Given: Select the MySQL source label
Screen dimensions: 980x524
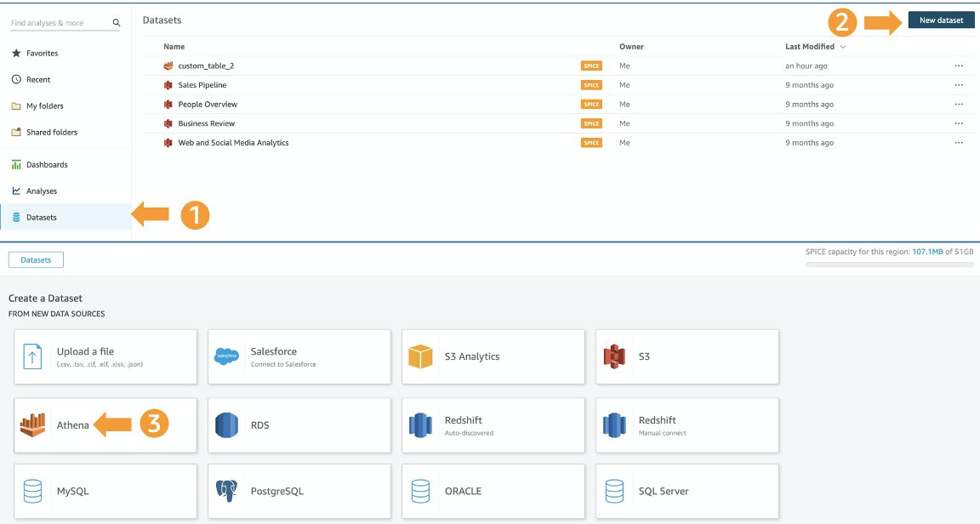Looking at the screenshot, I should coord(72,492).
